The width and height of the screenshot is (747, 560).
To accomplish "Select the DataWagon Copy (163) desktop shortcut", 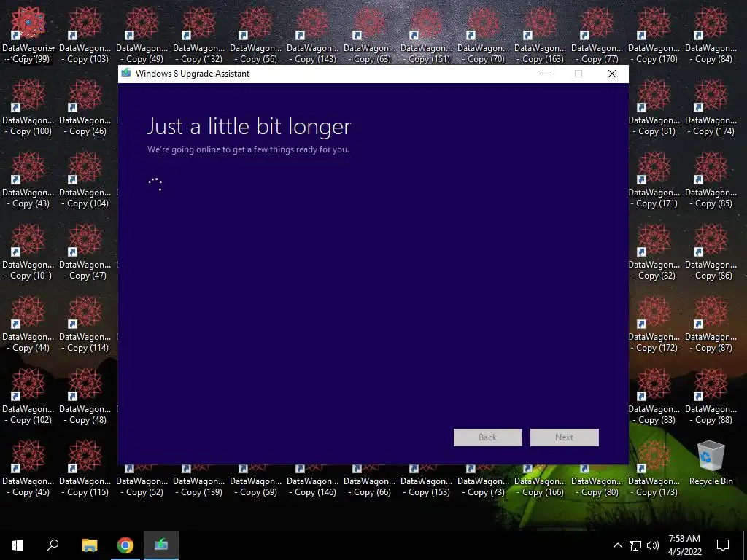I will 541,36.
